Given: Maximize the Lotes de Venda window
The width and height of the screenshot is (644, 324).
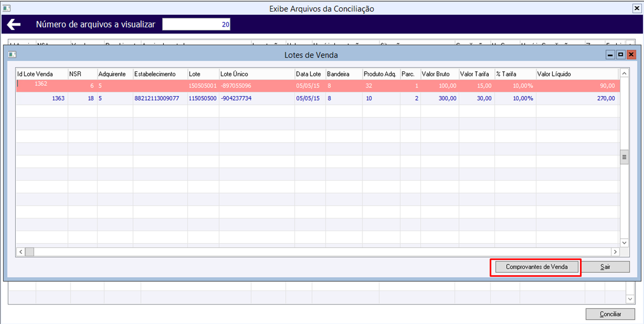Looking at the screenshot, I should coord(621,55).
